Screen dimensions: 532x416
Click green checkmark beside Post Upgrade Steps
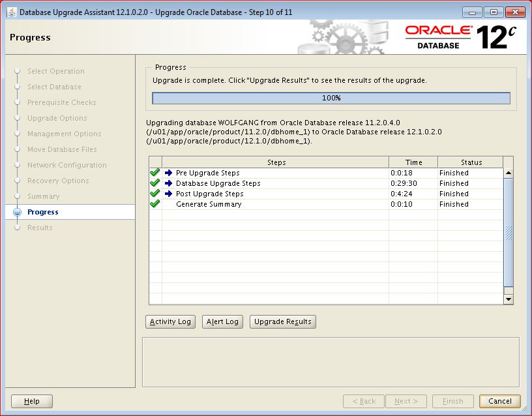click(155, 194)
